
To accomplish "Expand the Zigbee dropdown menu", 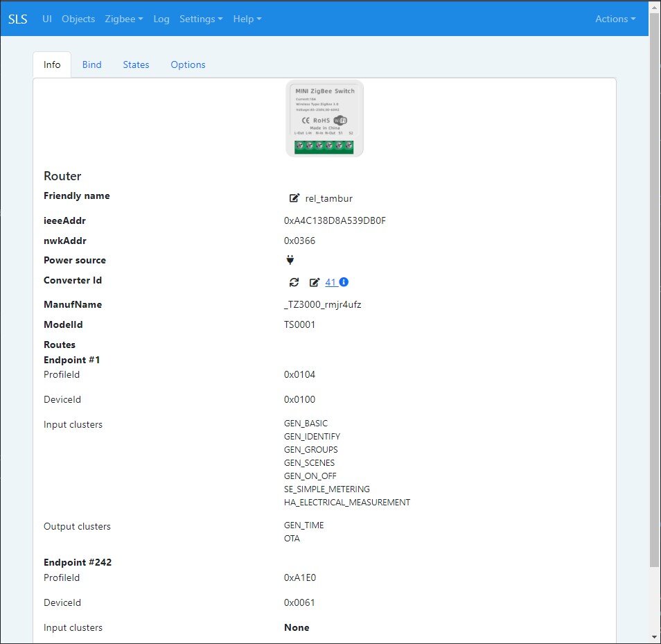I will pyautogui.click(x=124, y=19).
